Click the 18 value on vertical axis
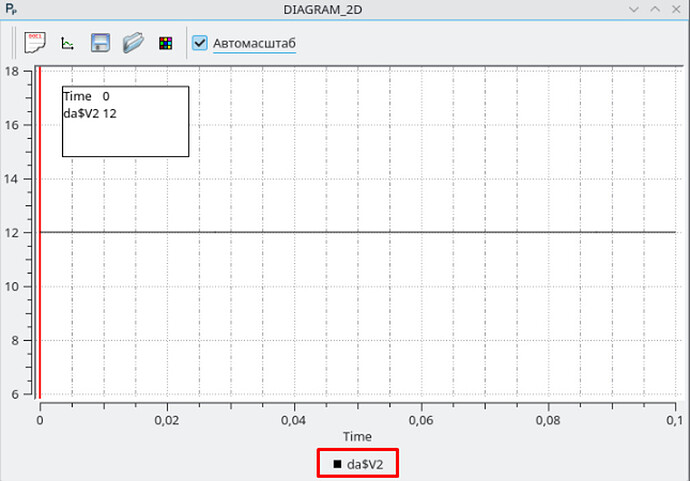 (12, 71)
